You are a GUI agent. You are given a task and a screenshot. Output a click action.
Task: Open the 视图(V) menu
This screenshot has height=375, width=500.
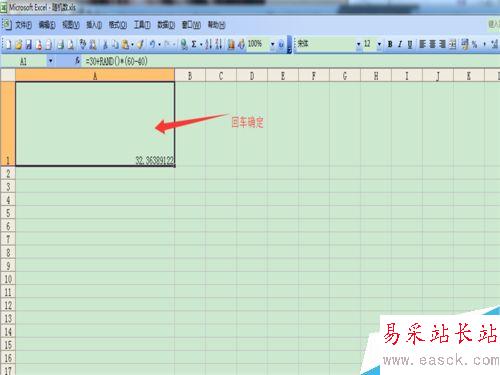[71, 25]
